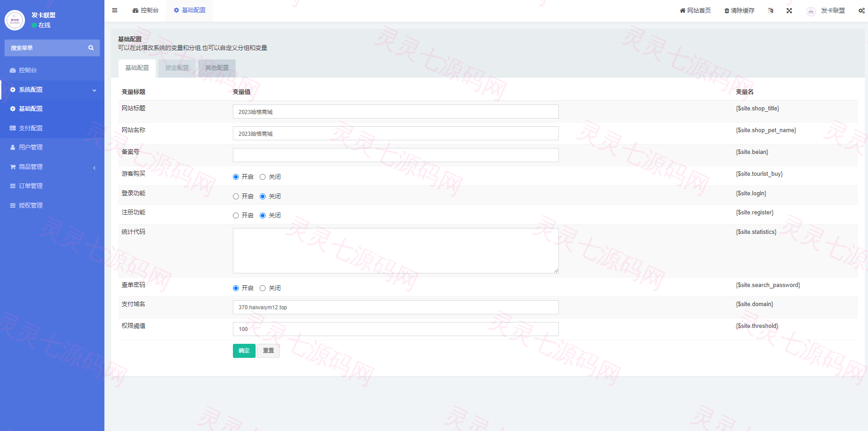Click the 网站名称 input field
Screen dimensions: 868x431
(x=396, y=134)
